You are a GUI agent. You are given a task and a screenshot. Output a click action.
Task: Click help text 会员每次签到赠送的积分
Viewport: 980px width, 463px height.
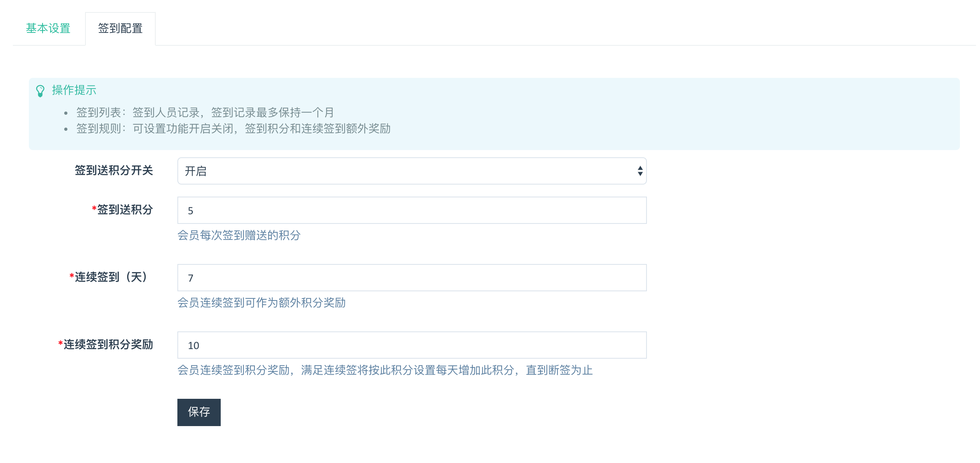pyautogui.click(x=239, y=235)
